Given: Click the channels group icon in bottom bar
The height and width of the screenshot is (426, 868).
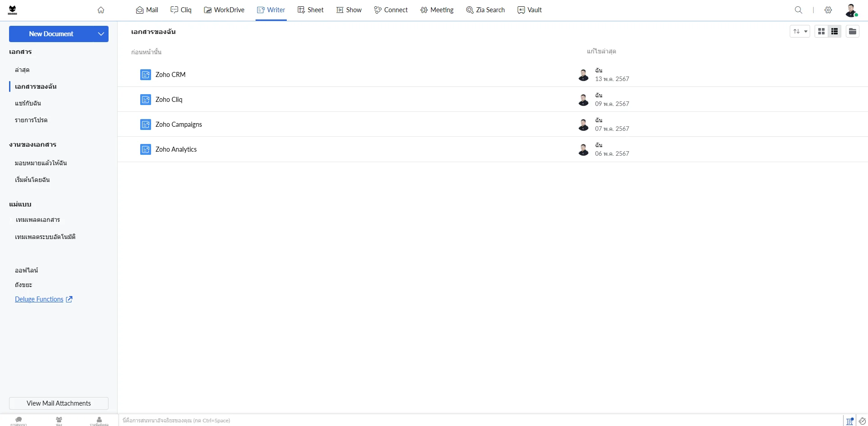Looking at the screenshot, I should pos(59,420).
